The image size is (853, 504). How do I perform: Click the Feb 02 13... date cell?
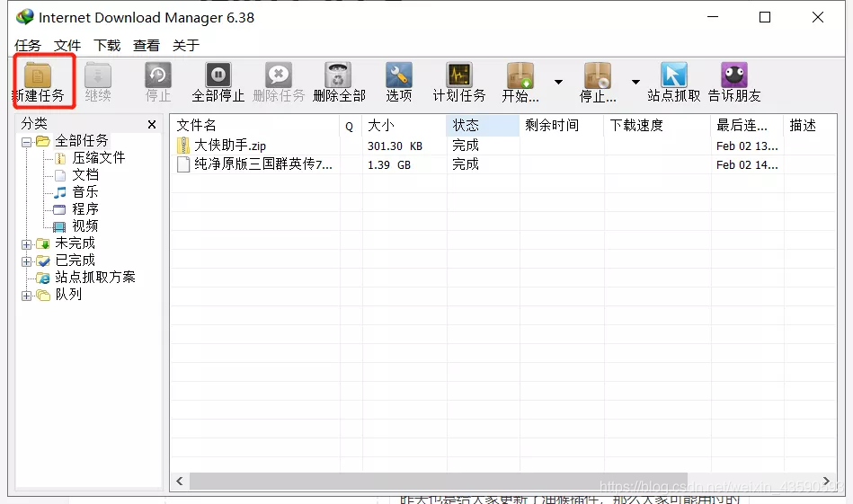pyautogui.click(x=747, y=146)
